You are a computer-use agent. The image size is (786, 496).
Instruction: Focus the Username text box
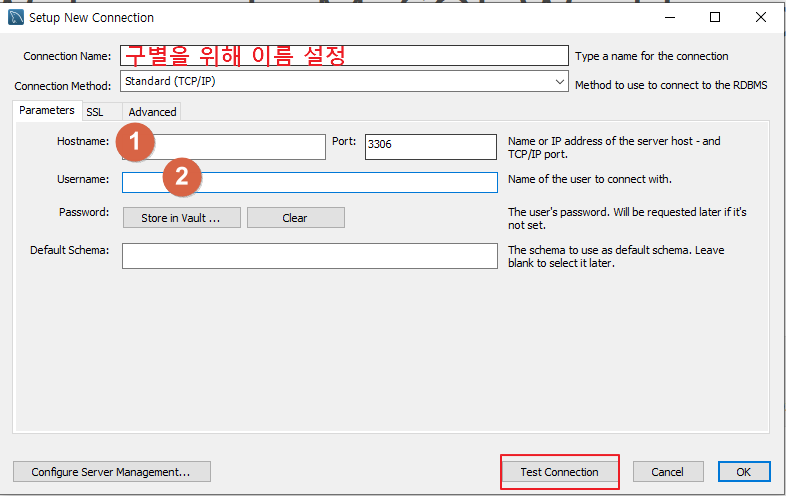coord(310,183)
